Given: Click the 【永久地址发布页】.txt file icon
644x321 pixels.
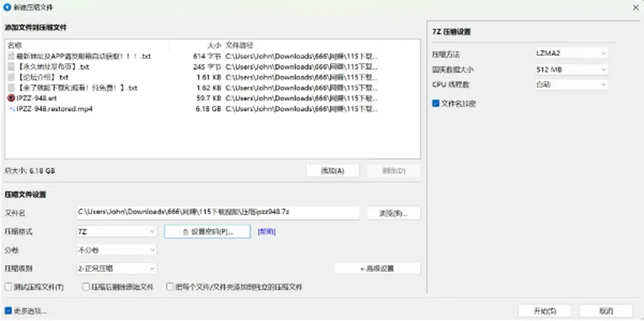Looking at the screenshot, I should (11, 66).
